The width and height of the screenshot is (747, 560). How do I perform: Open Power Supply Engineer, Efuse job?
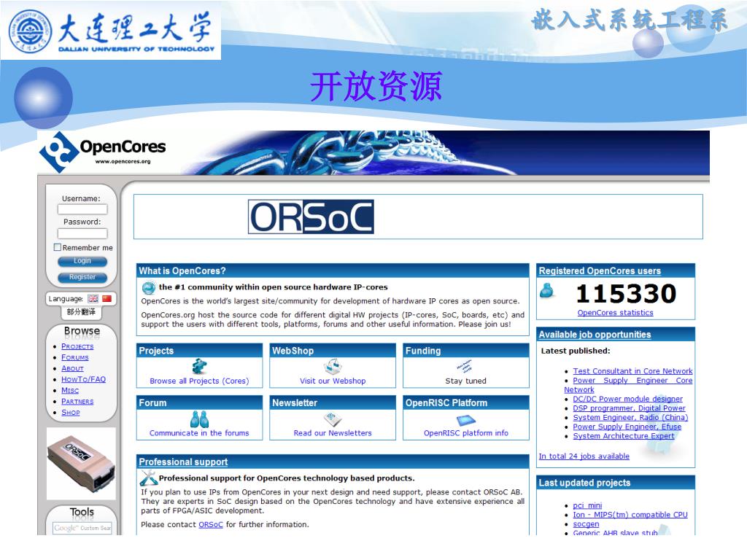tap(627, 427)
